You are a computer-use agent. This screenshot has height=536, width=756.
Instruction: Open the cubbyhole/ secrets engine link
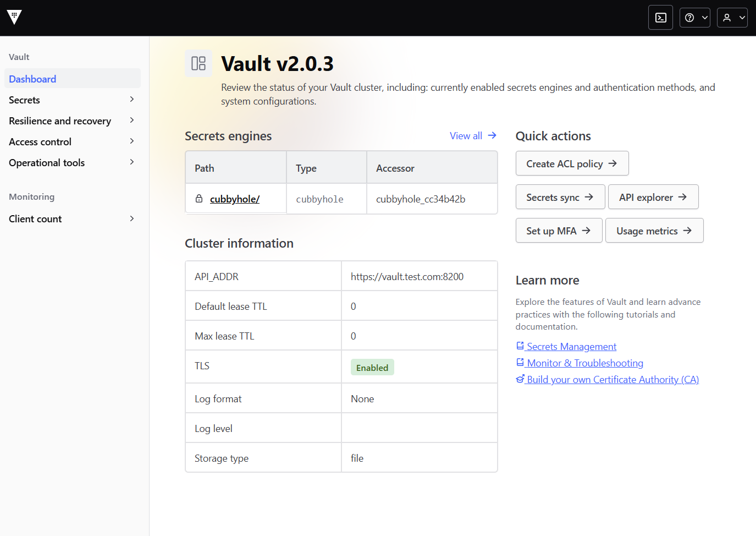click(x=235, y=199)
